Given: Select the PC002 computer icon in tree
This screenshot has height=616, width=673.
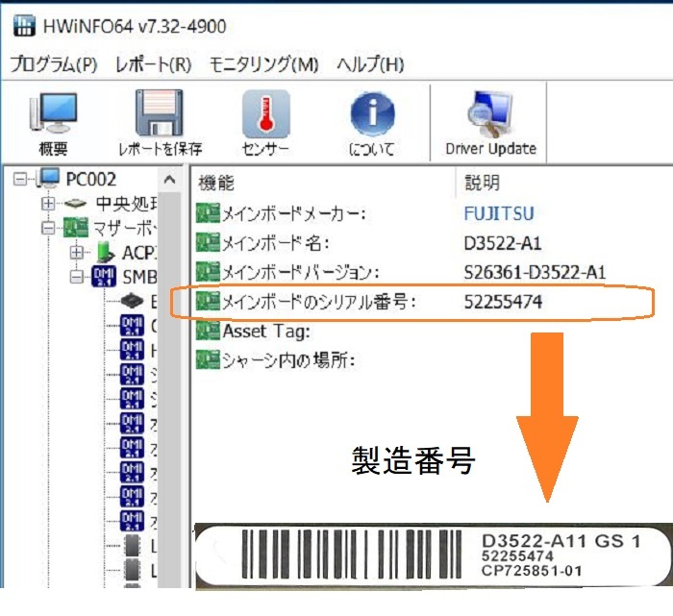Looking at the screenshot, I should [48, 178].
